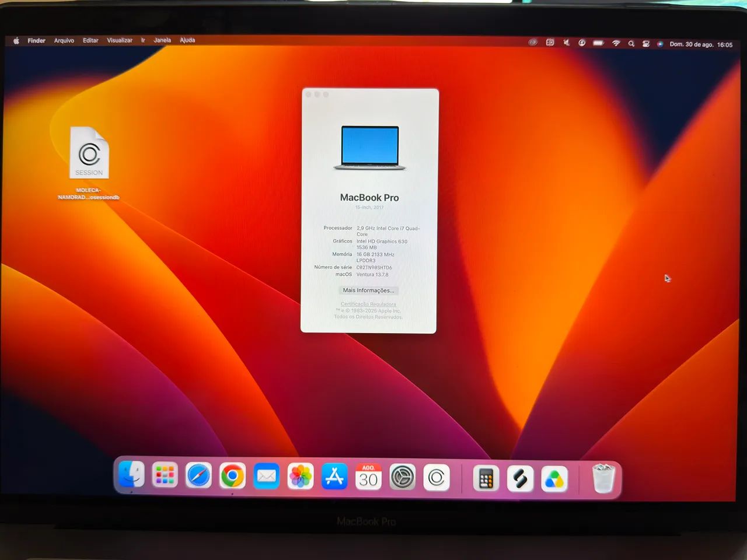Viewport: 747px width, 560px height.
Task: Activate Siri from the menu bar
Action: click(660, 44)
